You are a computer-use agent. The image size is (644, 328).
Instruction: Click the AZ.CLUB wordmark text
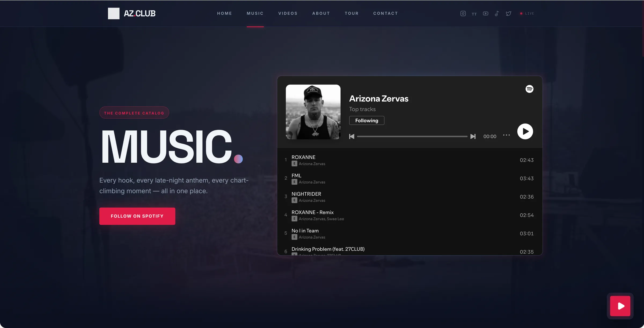(140, 13)
